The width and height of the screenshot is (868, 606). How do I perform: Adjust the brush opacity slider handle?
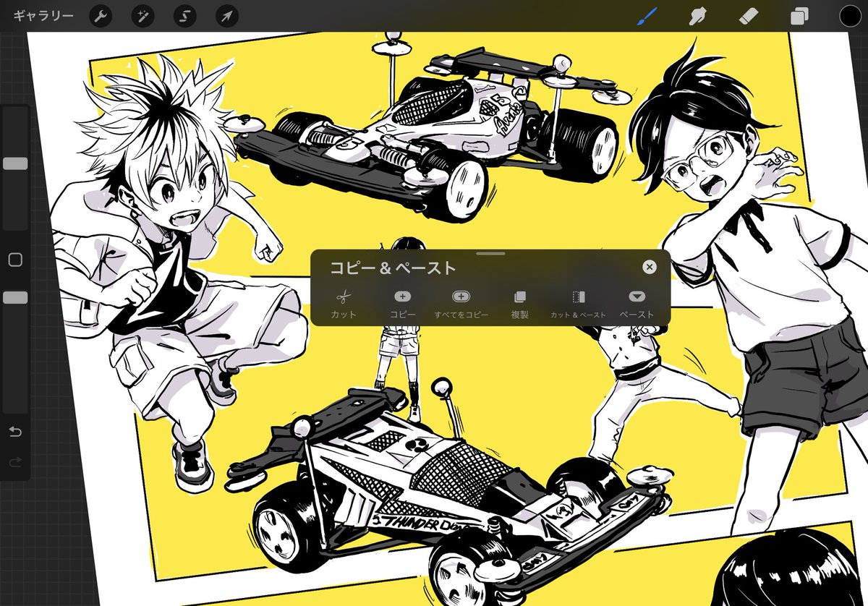point(15,297)
